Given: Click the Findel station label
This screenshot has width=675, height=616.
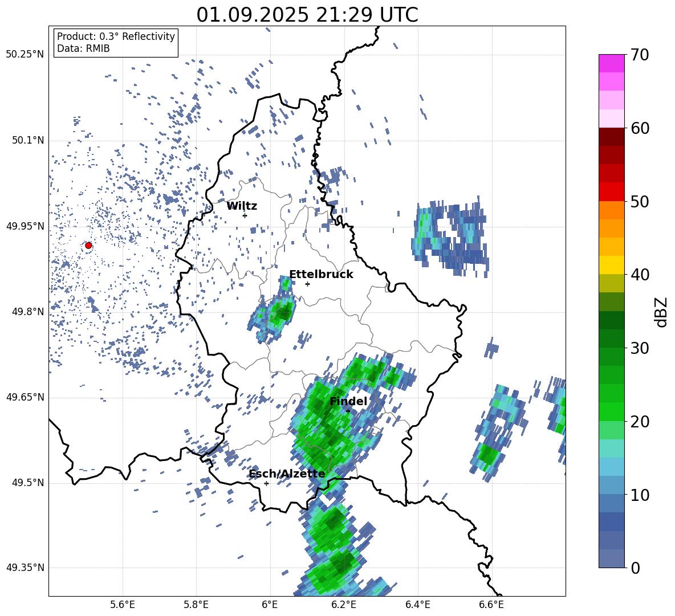Looking at the screenshot, I should [x=348, y=401].
